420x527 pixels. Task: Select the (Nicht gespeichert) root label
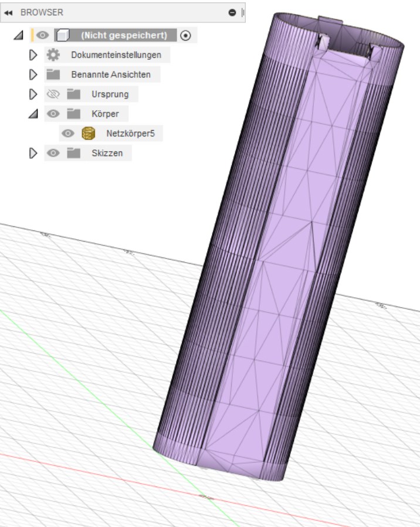point(124,35)
